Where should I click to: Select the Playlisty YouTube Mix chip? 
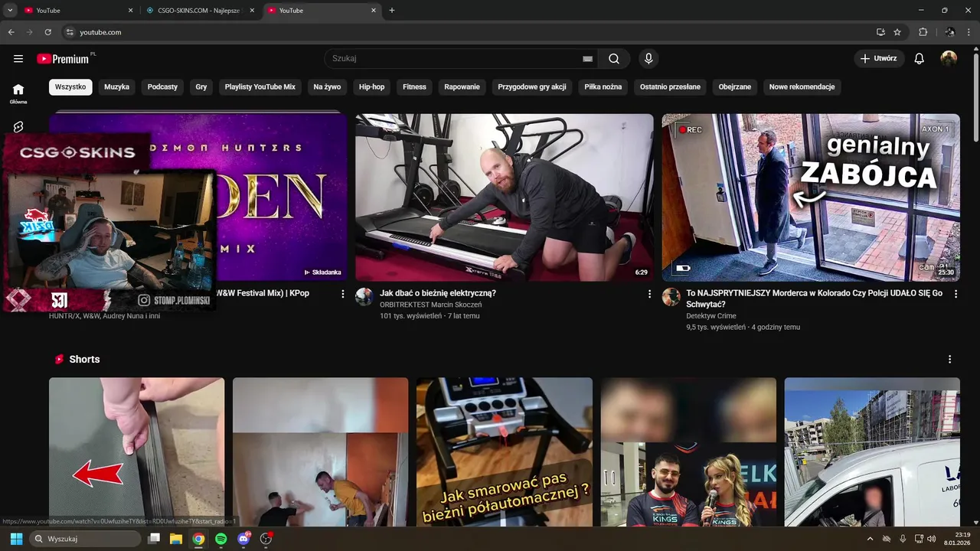click(260, 87)
